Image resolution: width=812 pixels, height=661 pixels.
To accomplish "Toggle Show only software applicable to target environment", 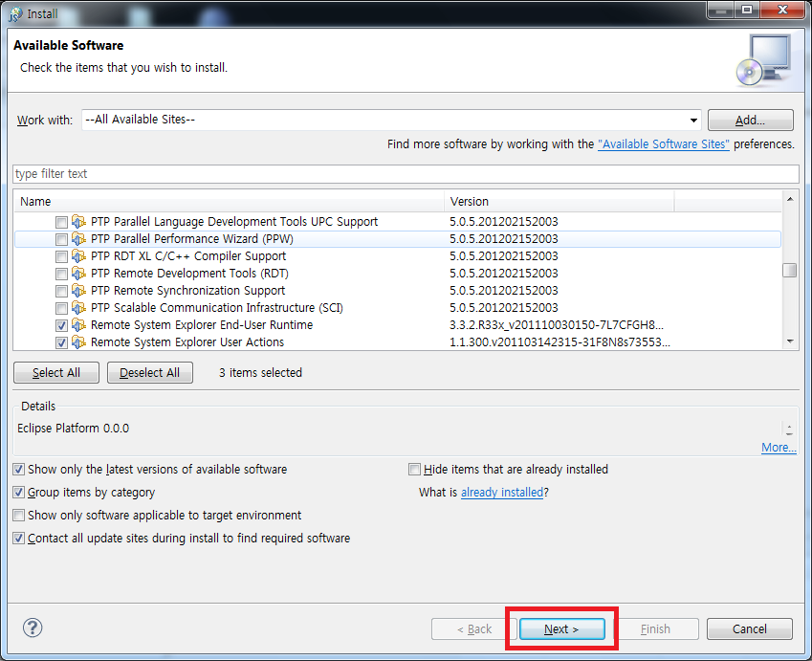I will [20, 516].
